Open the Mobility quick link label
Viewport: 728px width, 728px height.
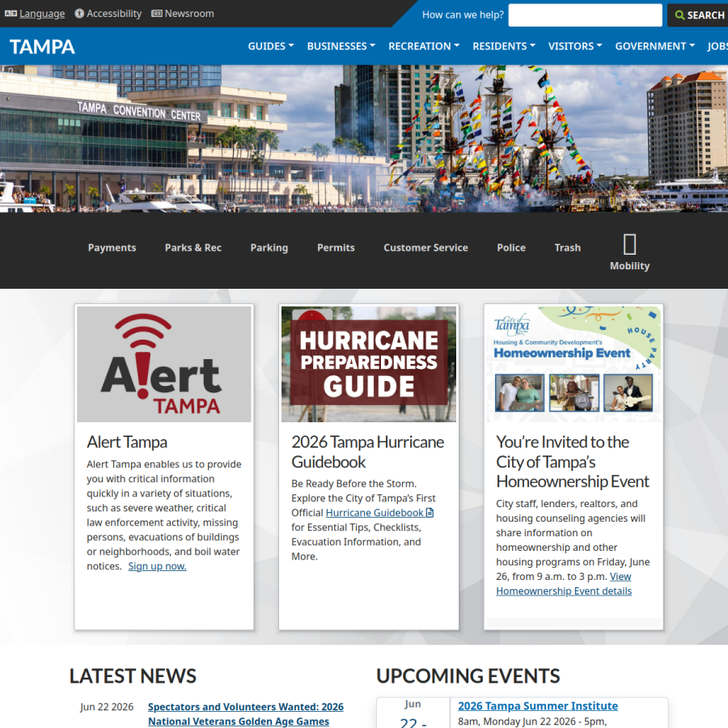click(629, 265)
